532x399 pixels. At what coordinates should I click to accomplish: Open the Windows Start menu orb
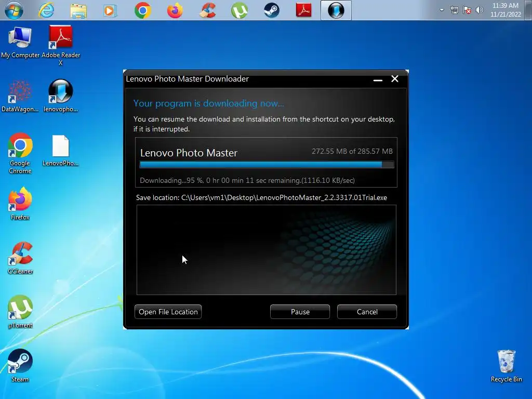coord(14,10)
